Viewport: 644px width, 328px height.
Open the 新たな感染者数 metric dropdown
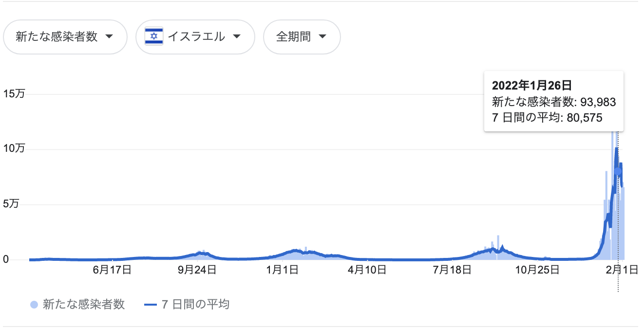65,37
